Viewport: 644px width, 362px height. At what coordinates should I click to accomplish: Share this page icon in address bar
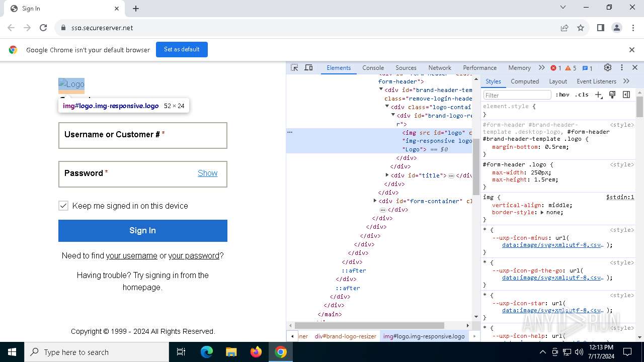(565, 28)
